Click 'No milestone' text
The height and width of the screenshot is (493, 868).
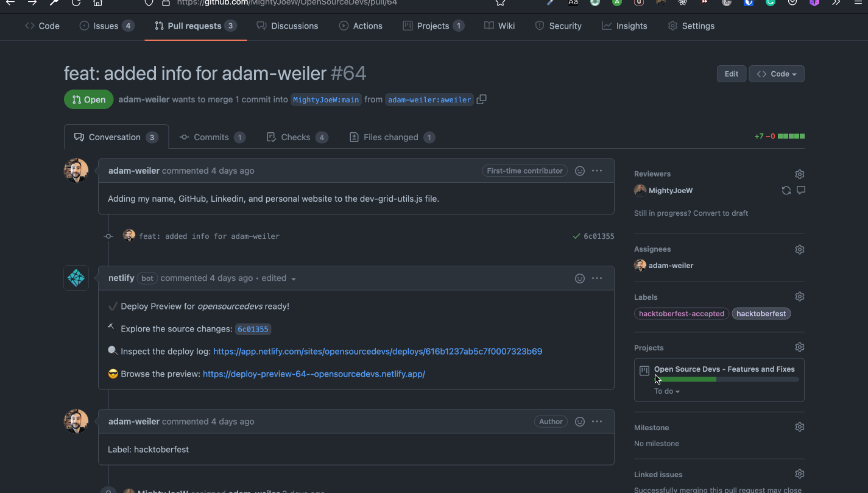[x=657, y=444]
